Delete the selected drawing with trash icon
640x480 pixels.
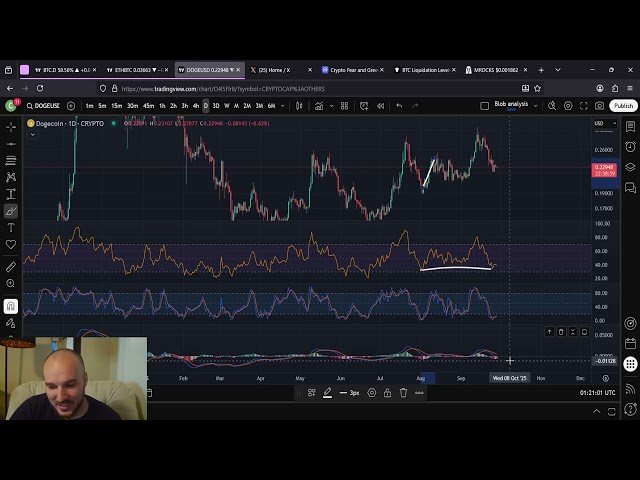click(403, 393)
